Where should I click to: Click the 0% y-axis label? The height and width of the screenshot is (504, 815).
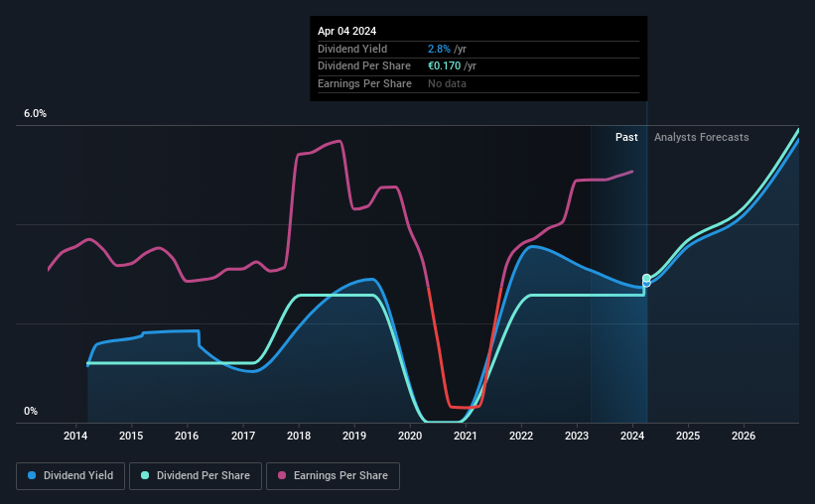(x=31, y=411)
